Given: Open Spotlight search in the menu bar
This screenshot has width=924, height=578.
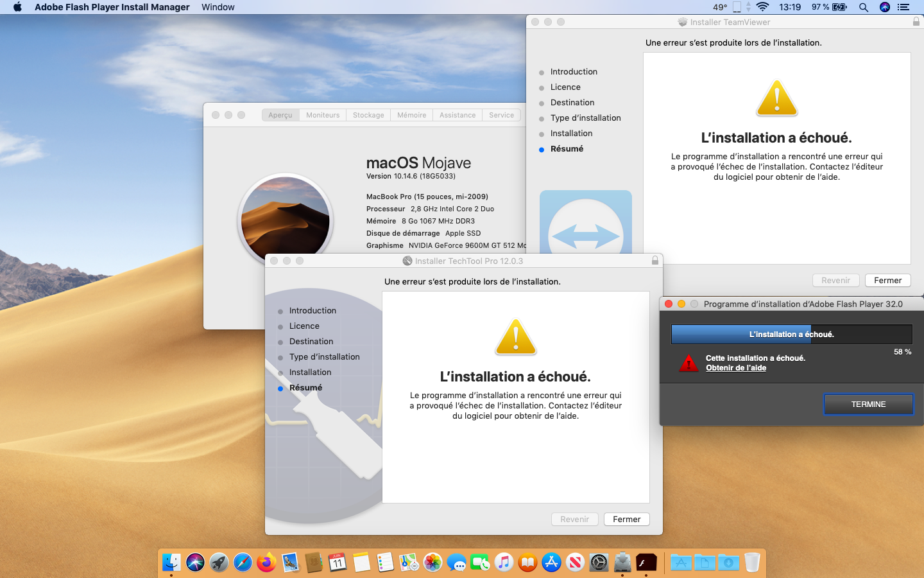Looking at the screenshot, I should tap(864, 7).
